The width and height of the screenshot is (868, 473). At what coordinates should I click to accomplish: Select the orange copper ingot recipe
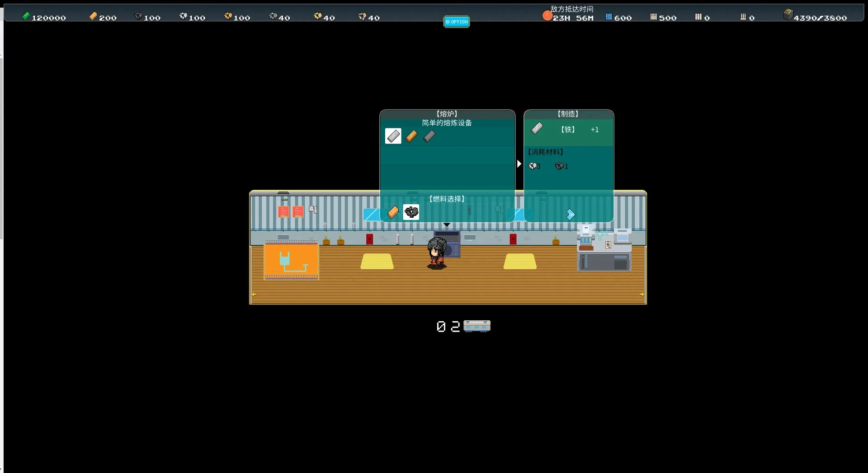[x=411, y=136]
